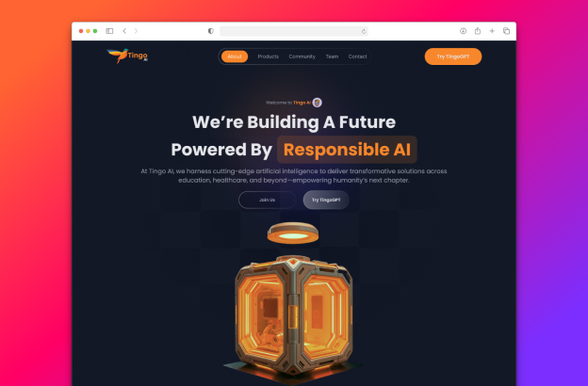Select the About nav tab
The width and height of the screenshot is (588, 386).
(235, 56)
